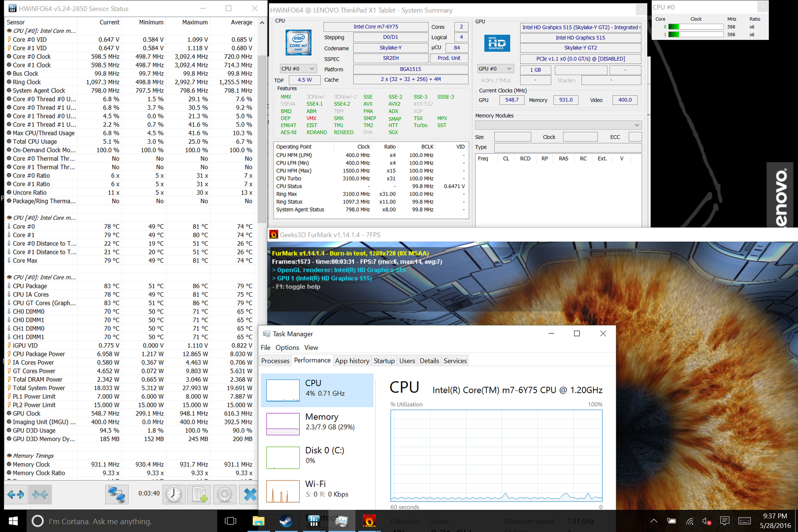Viewport: 798px width, 532px height.
Task: Click the sensor list scroll-up arrow
Action: (262, 23)
